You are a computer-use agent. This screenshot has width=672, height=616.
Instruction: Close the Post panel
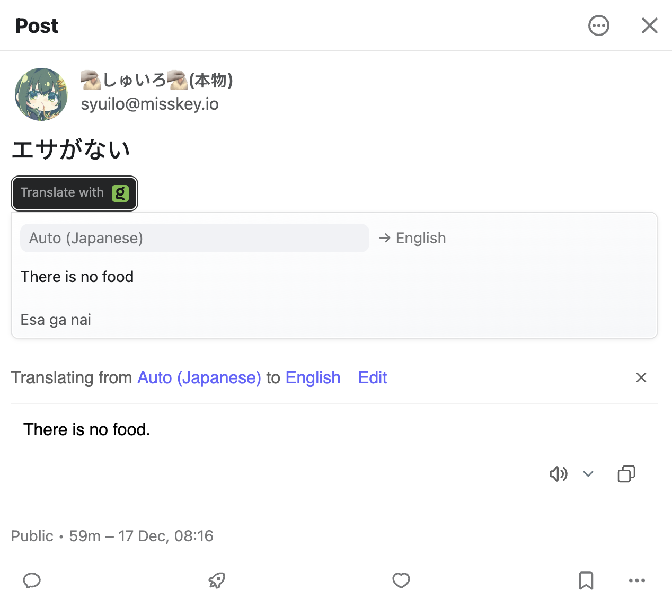[x=649, y=25]
